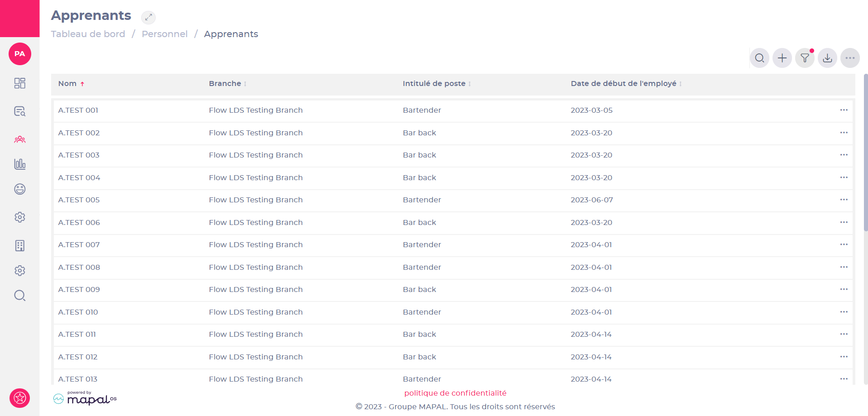Viewport: 868px width, 416px height.
Task: Add a new learner with the plus icon
Action: click(782, 58)
